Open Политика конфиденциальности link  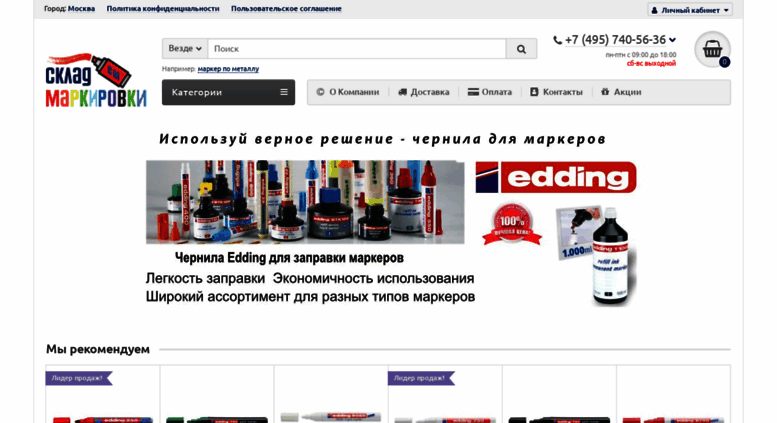tap(163, 8)
